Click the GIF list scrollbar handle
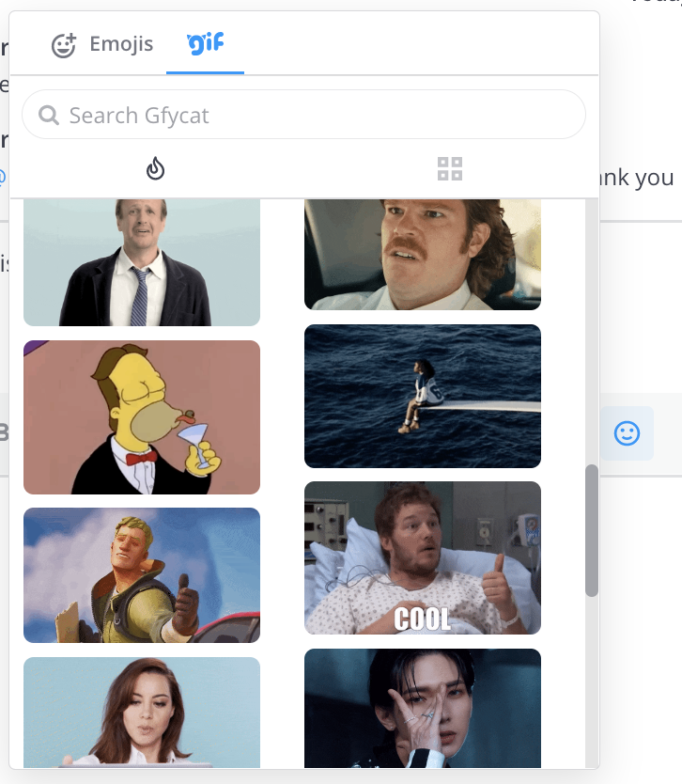The width and height of the screenshot is (682, 784). 591,529
